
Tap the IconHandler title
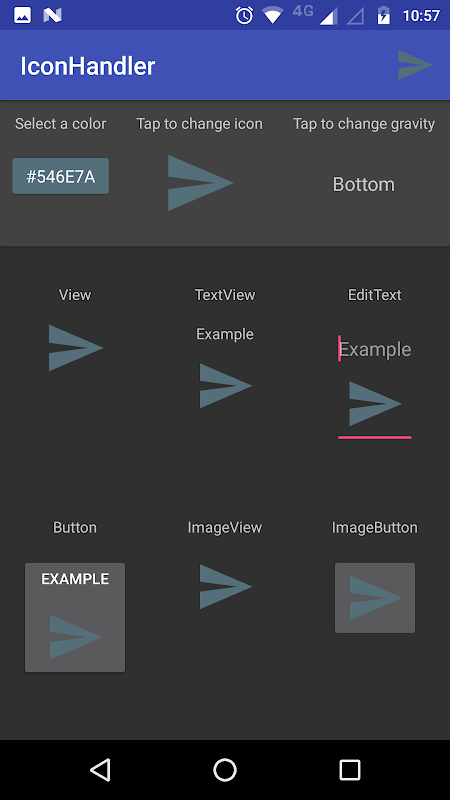pos(88,66)
